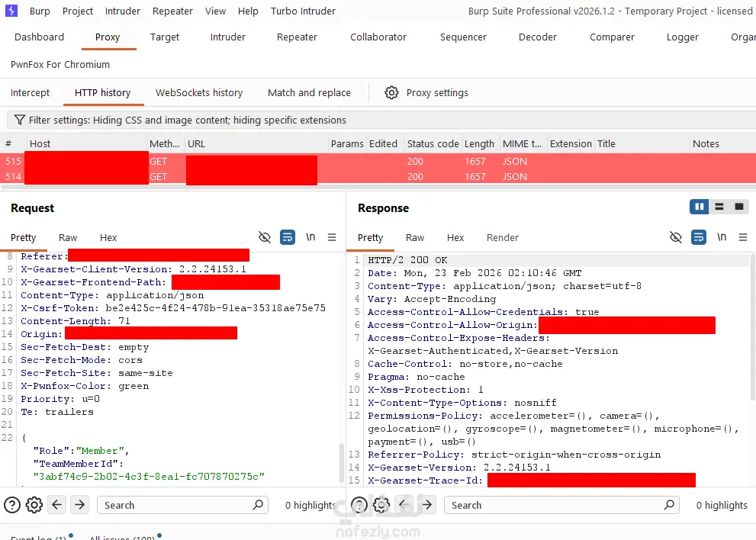Click Response pane help question icon

tap(359, 505)
